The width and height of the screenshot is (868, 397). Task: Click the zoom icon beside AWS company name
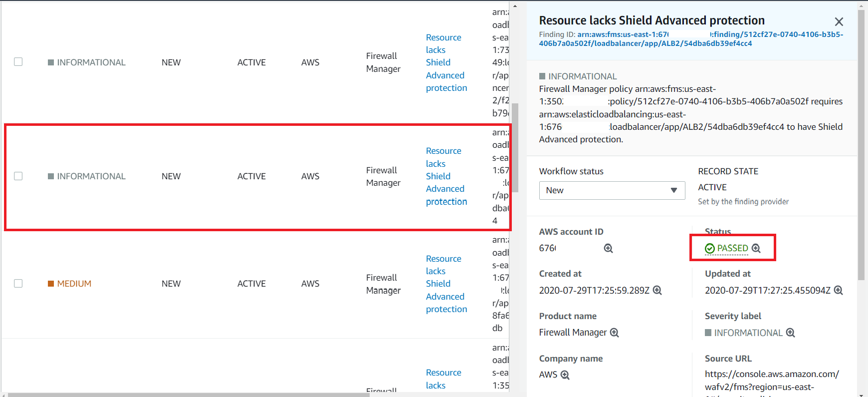[x=564, y=375]
